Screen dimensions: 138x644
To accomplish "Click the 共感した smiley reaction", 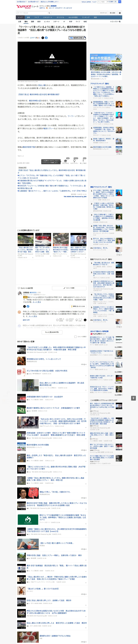I will [x=57, y=320].
